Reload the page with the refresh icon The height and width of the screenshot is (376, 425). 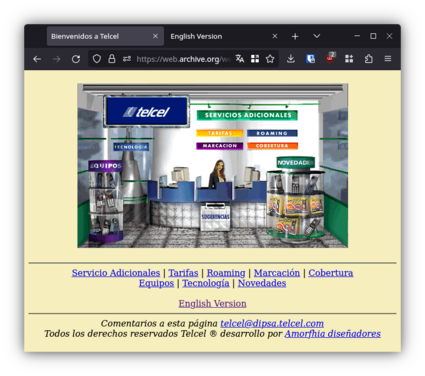coord(76,59)
